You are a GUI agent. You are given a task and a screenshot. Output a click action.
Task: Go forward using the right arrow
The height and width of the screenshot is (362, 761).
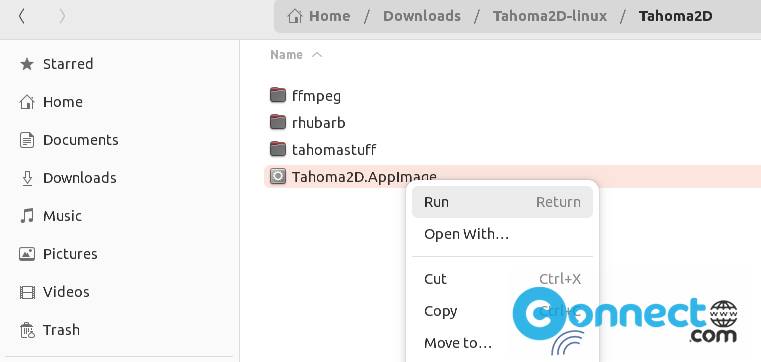(x=62, y=16)
